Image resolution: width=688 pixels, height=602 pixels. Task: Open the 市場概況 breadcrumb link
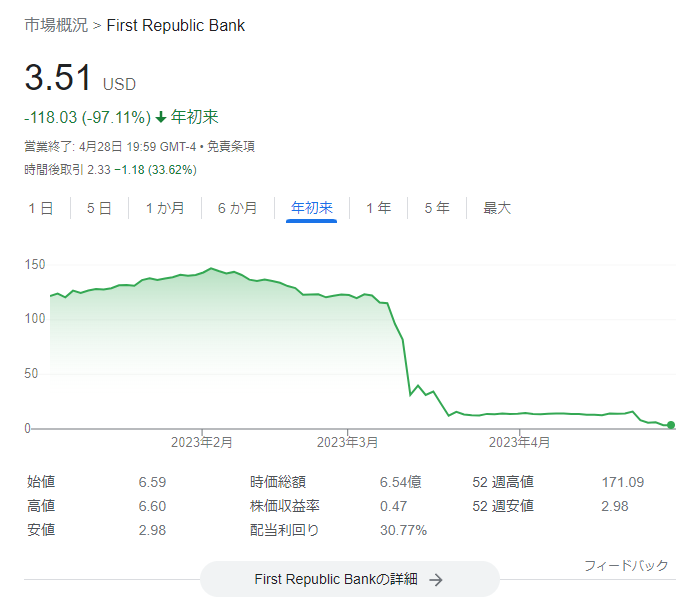click(56, 25)
